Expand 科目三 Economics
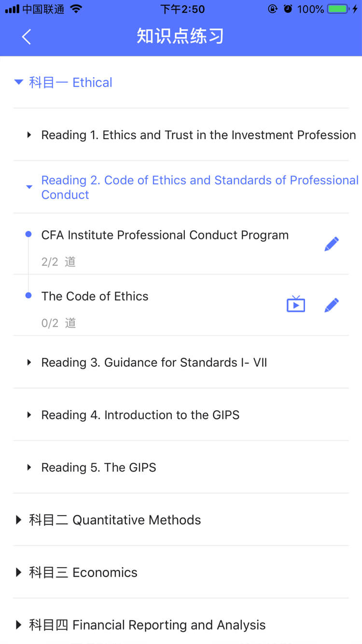The width and height of the screenshot is (362, 644). [x=181, y=573]
